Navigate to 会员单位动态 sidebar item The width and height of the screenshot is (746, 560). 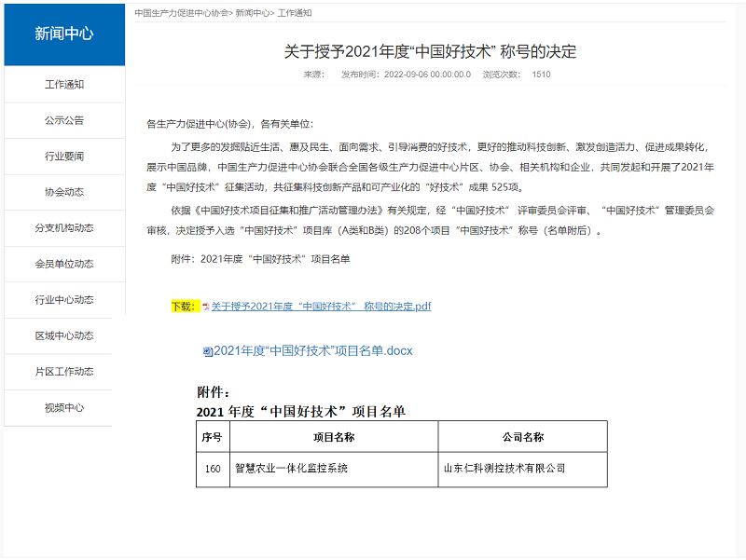pyautogui.click(x=64, y=264)
